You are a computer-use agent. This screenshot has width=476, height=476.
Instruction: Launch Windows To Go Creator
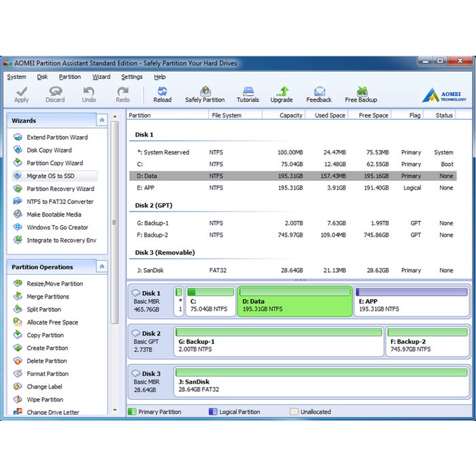(x=57, y=227)
